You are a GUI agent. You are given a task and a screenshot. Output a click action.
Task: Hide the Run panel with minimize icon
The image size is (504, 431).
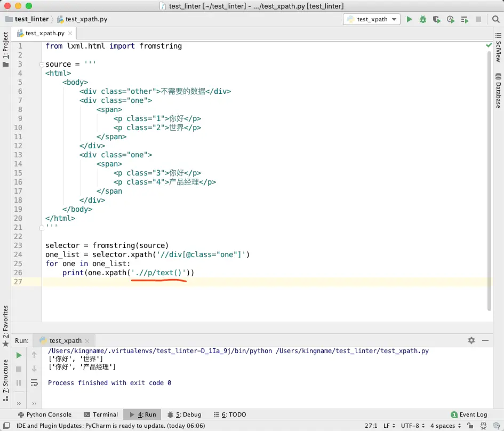[x=485, y=340]
